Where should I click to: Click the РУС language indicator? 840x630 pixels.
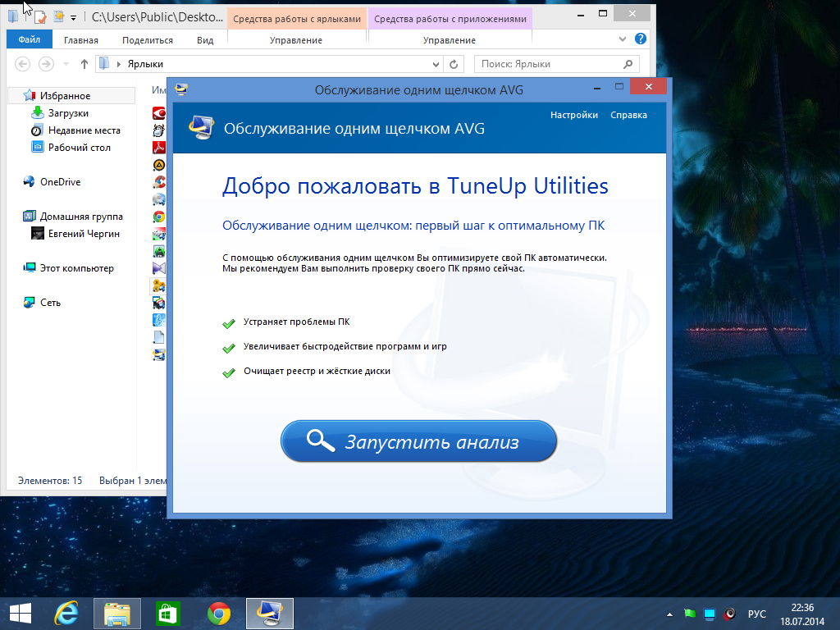click(756, 614)
